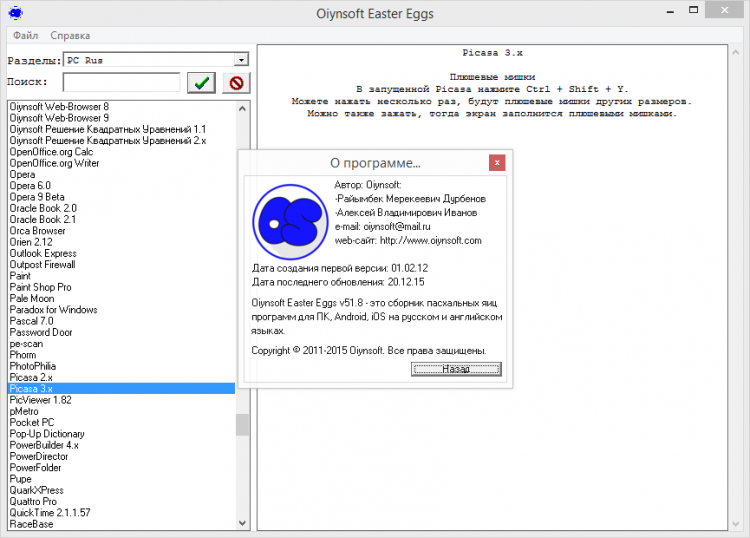Click oiynsoft@mail.ru email text
This screenshot has height=538, width=750.
pyautogui.click(x=397, y=226)
